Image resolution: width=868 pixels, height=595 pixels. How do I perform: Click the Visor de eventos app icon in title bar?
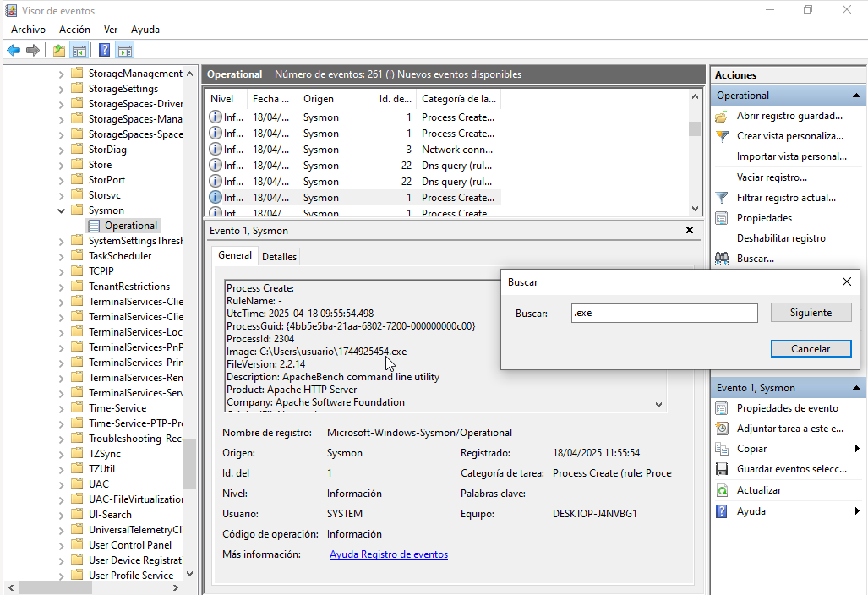[x=11, y=10]
